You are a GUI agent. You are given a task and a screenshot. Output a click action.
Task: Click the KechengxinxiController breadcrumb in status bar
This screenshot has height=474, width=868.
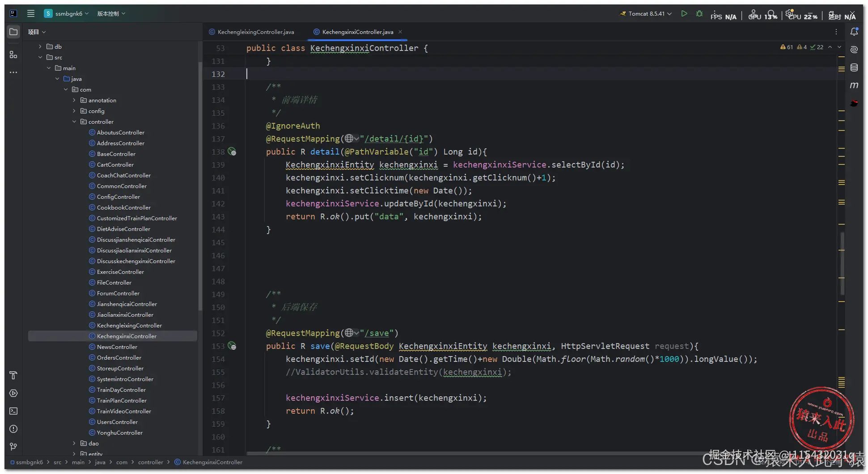point(208,462)
